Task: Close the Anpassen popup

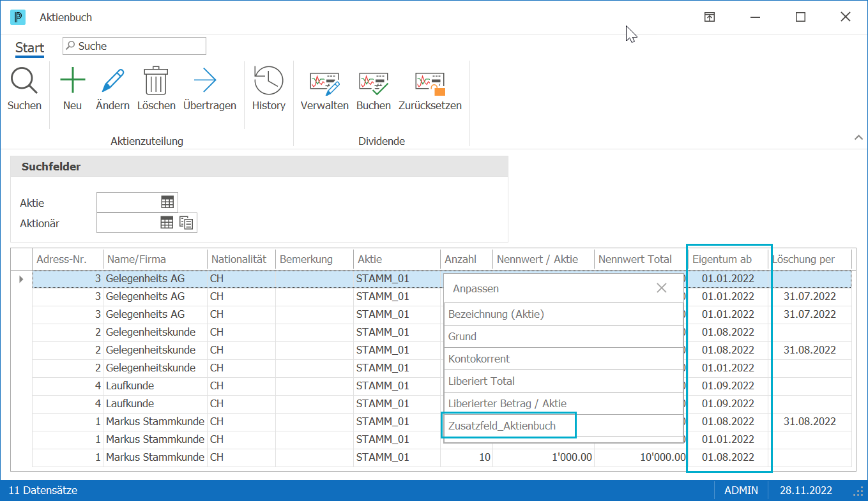Action: point(662,288)
